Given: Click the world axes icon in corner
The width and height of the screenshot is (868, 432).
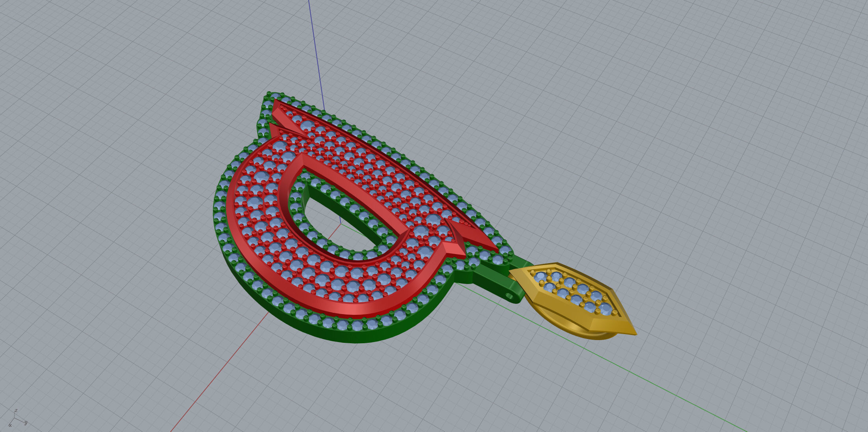Looking at the screenshot, I should 17,418.
